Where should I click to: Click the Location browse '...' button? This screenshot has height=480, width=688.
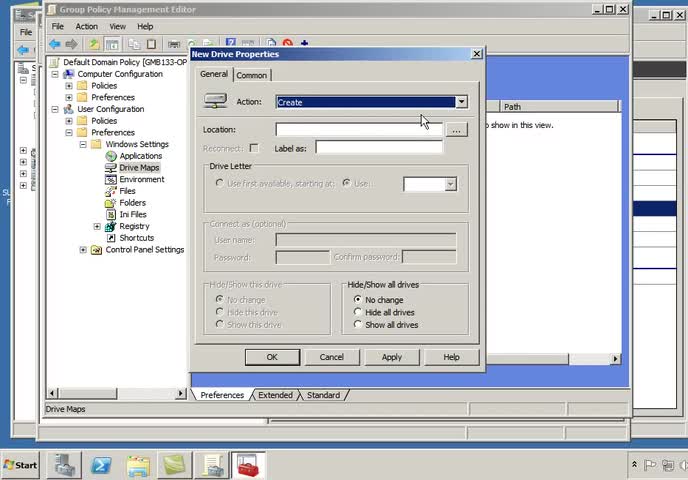point(456,130)
